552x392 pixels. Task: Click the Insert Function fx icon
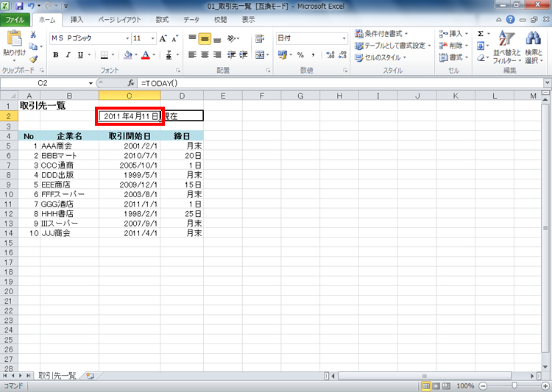coord(130,83)
